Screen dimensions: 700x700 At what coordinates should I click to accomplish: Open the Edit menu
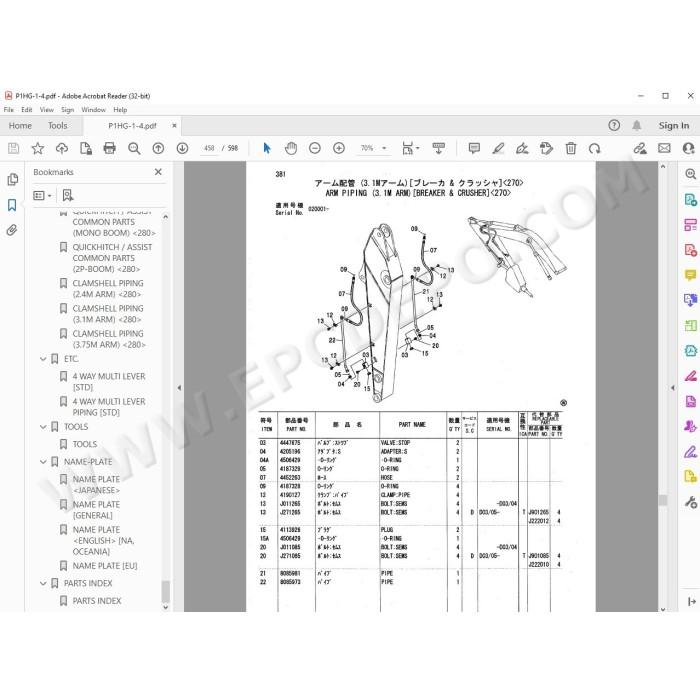click(x=27, y=110)
